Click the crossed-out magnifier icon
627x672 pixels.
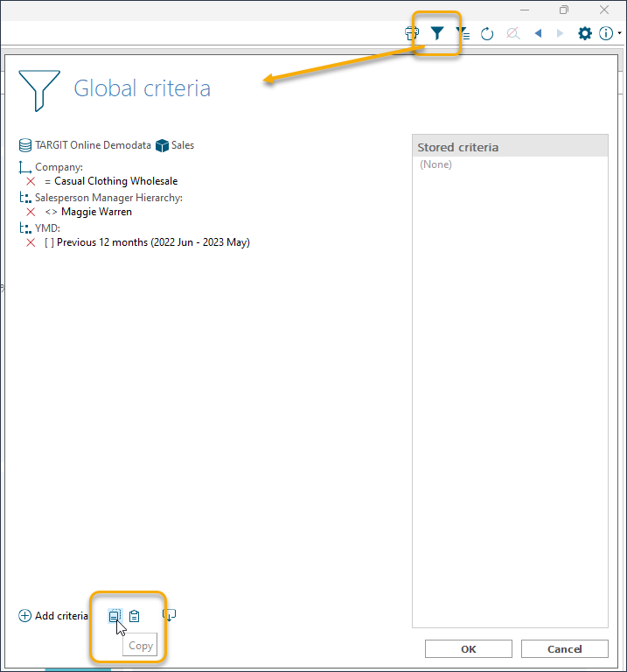pyautogui.click(x=513, y=33)
